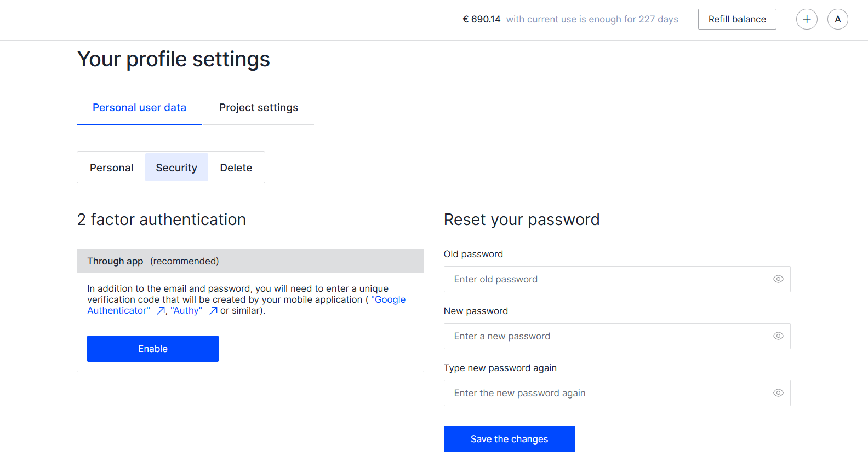Image resolution: width=868 pixels, height=456 pixels.
Task: Select the Security sub-tab
Action: (176, 168)
